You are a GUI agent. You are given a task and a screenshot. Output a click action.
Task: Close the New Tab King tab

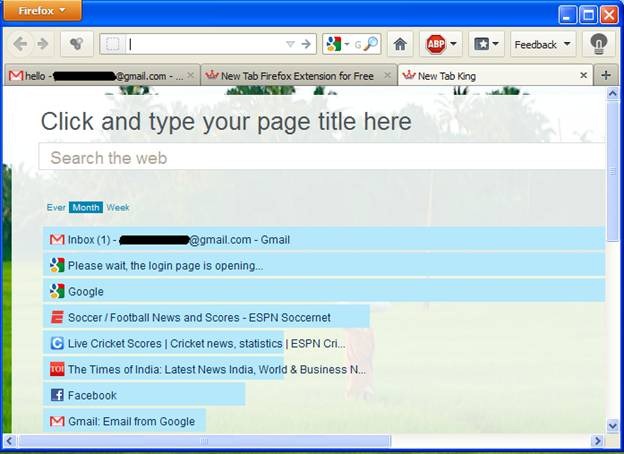(x=583, y=75)
